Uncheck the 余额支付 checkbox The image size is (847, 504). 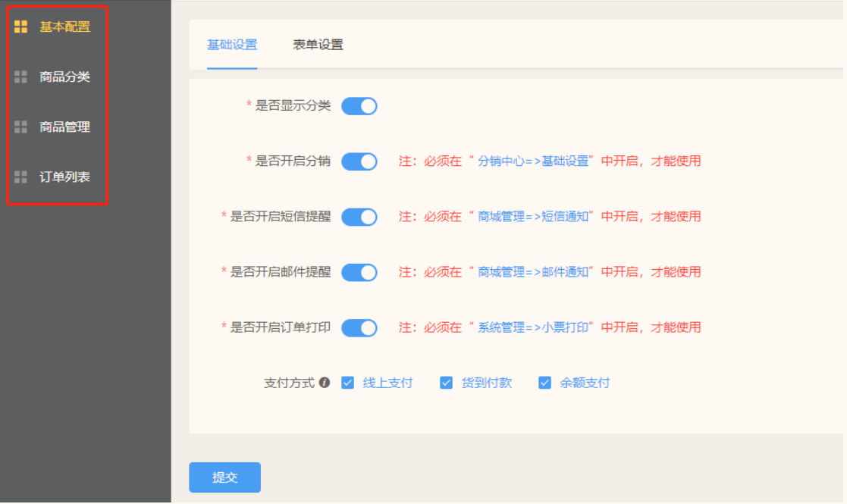coord(544,383)
